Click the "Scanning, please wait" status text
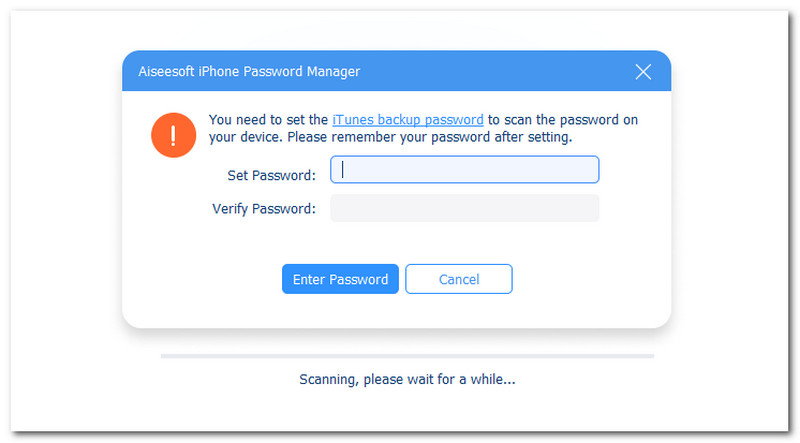 (x=407, y=380)
